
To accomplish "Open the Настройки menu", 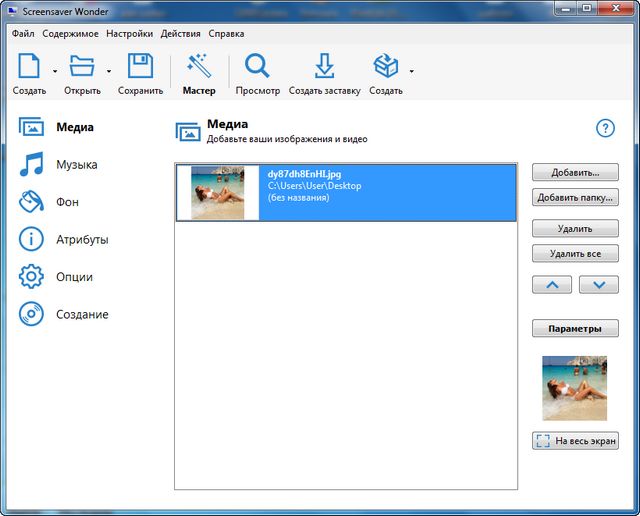I will (x=129, y=33).
